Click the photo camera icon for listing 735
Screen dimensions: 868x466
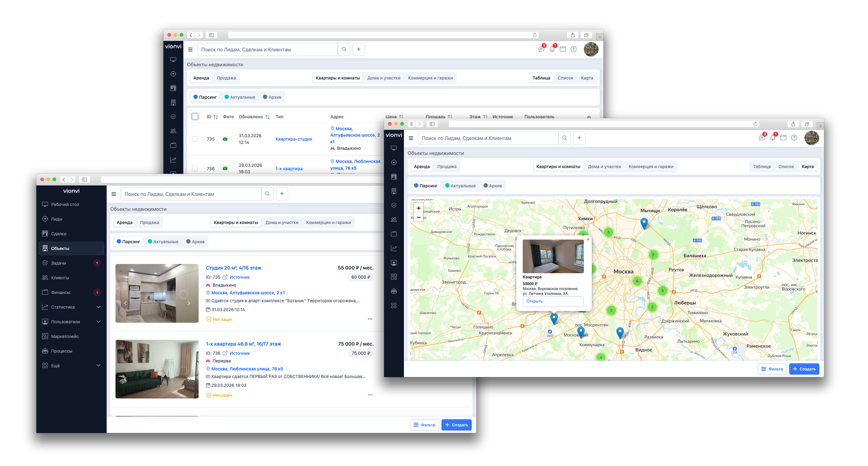click(x=226, y=139)
